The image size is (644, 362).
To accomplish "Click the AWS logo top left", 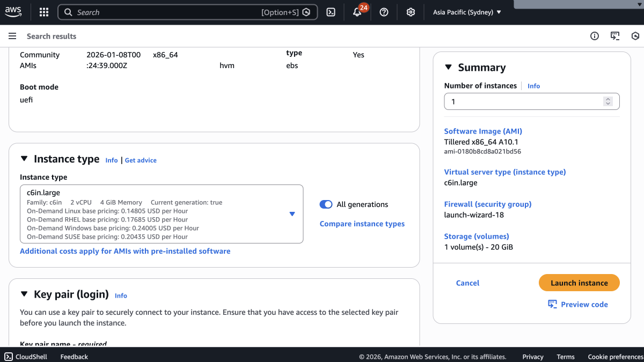I will click(x=13, y=12).
